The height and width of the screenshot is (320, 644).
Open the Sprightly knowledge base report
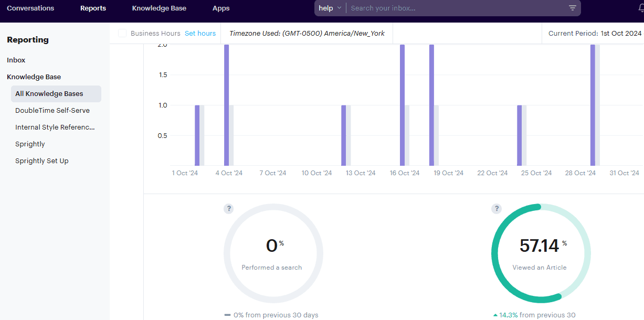(30, 144)
